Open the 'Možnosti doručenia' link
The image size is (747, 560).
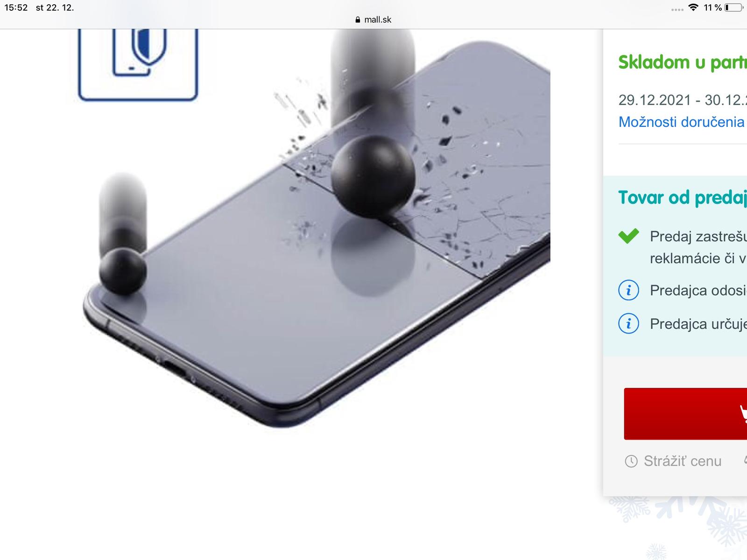point(681,122)
